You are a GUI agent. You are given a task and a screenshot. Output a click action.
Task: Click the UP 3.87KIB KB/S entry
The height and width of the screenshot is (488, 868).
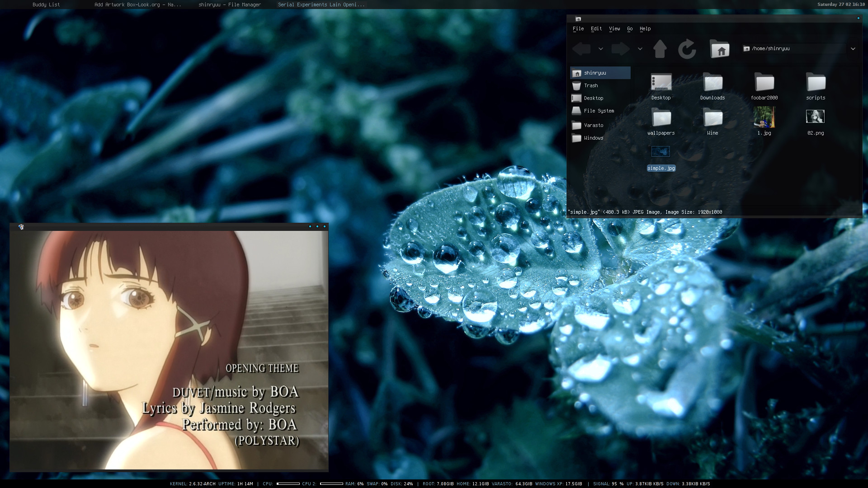[x=645, y=484]
